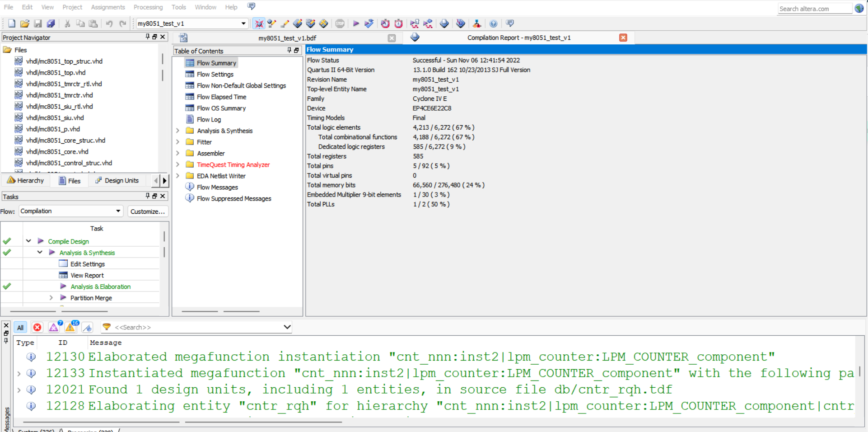Click the bdf document icon beside tab
Image resolution: width=868 pixels, height=432 pixels.
183,38
